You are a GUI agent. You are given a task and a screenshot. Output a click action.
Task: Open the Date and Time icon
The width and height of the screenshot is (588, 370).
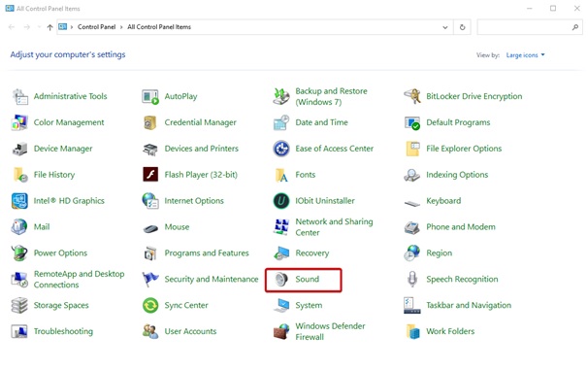[x=281, y=122]
